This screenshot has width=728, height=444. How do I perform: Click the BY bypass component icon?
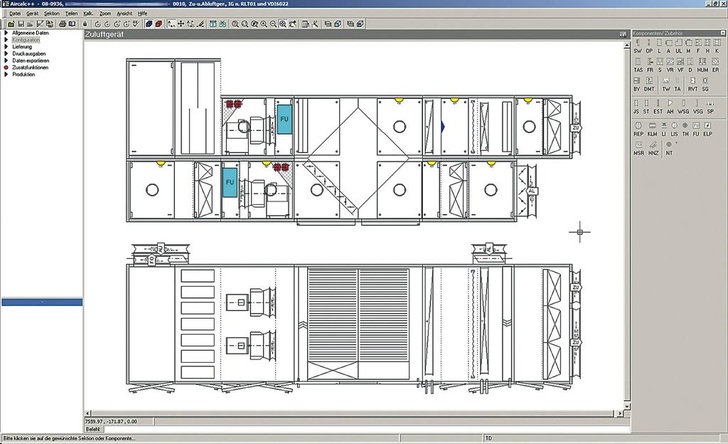tap(637, 89)
